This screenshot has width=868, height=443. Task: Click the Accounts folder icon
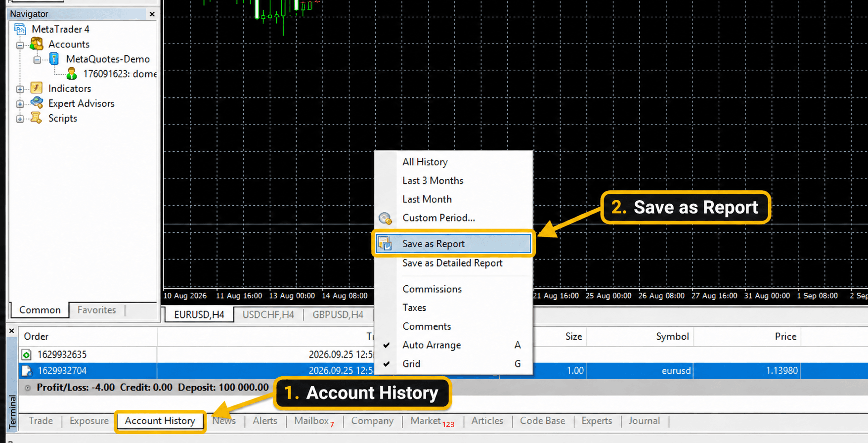37,44
